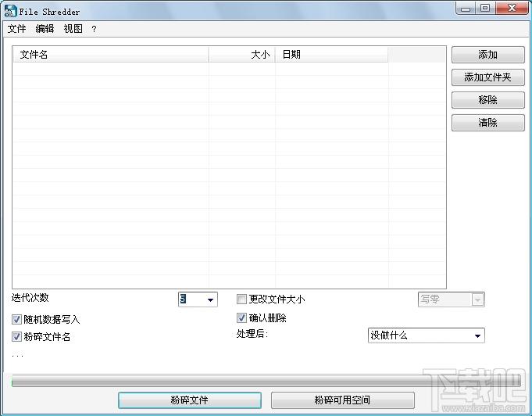Viewport: 532px width, 416px height.
Task: Minimize the File Shredder window
Action: click(466, 8)
